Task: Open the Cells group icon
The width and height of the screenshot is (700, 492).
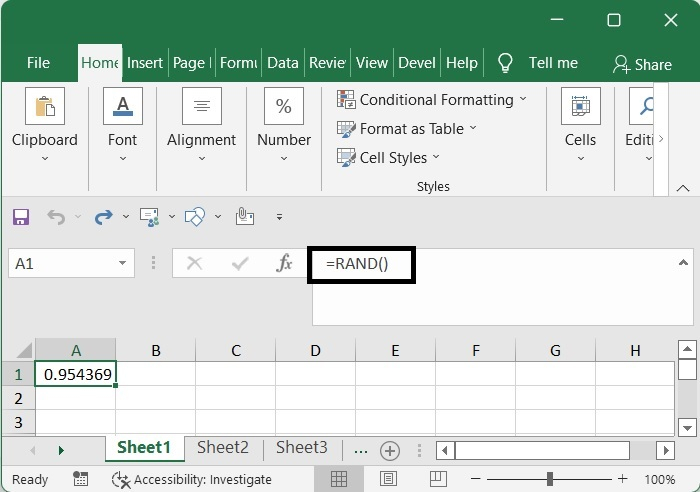Action: point(580,106)
